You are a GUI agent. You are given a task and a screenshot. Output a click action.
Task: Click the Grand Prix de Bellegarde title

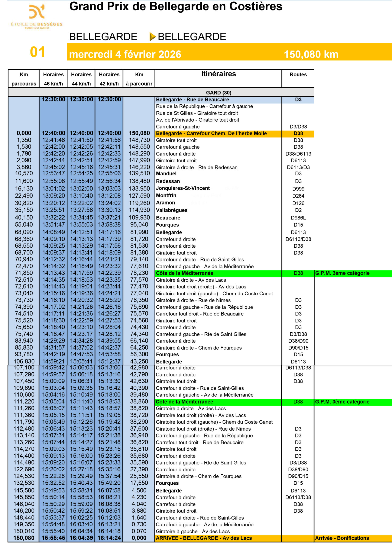tap(176, 6)
